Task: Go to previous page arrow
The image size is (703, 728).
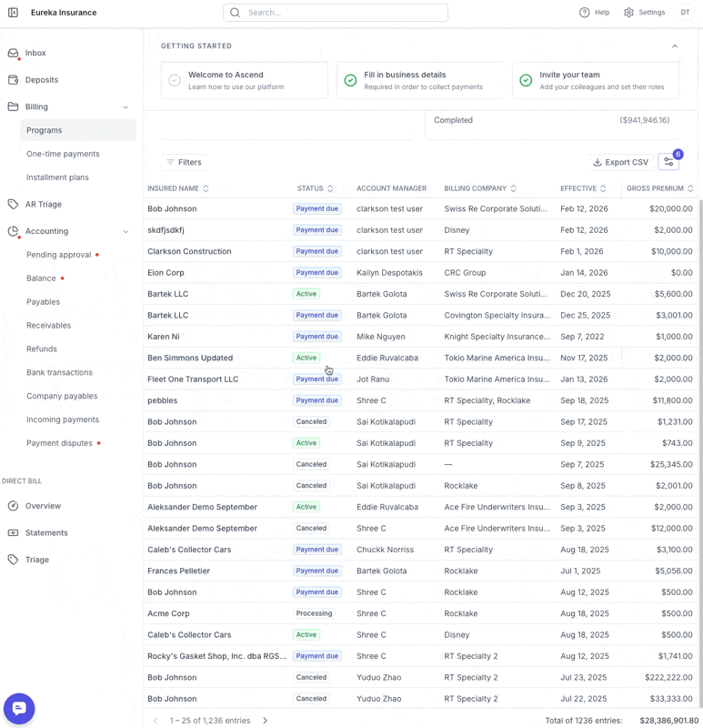Action: tap(156, 721)
